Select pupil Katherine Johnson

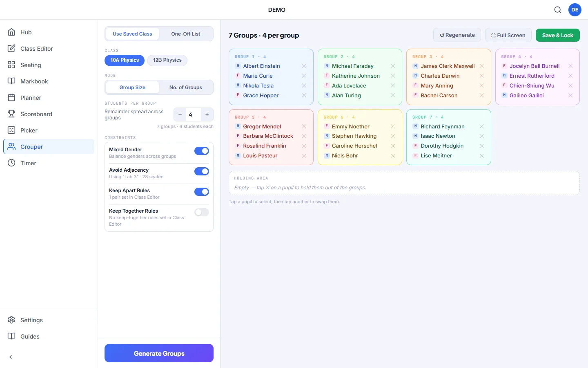coord(355,76)
